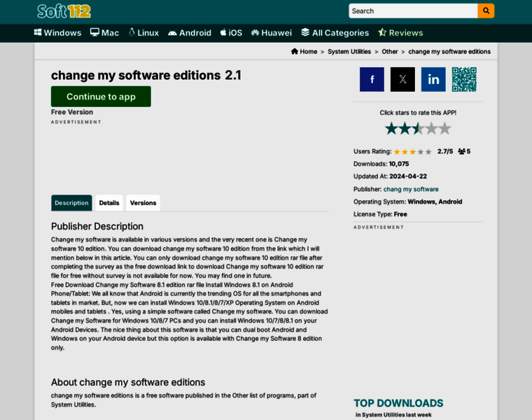Click the Home breadcrumb link
The height and width of the screenshot is (420, 532).
click(x=304, y=52)
